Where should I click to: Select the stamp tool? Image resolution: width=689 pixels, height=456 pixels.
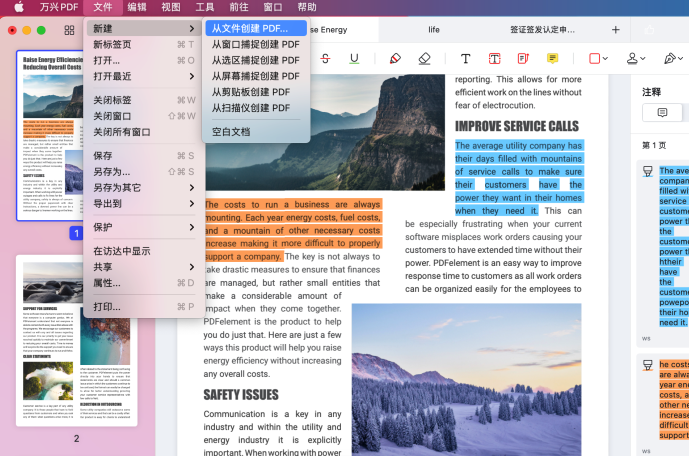tap(632, 58)
